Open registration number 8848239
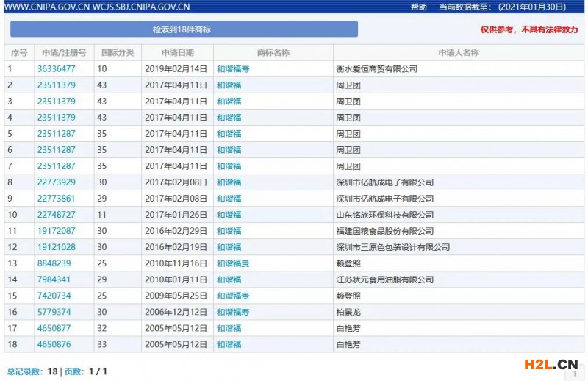This screenshot has height=381, width=588. coord(54,263)
